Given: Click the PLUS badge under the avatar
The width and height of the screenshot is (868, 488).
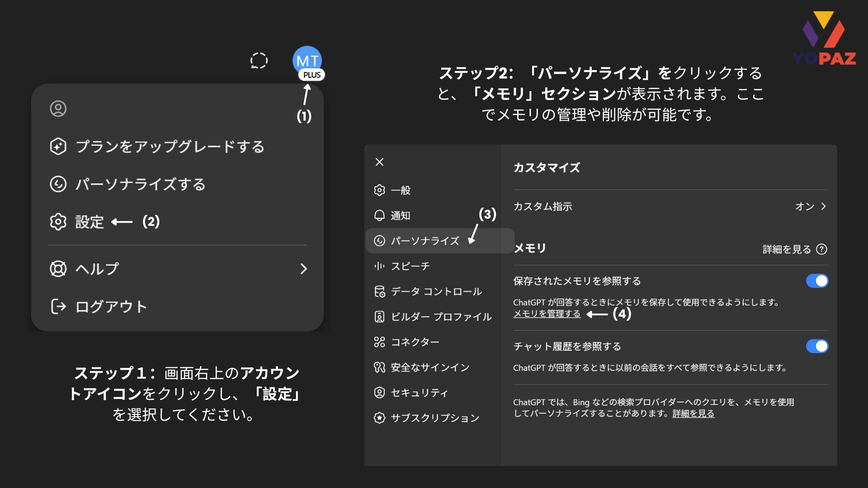Looking at the screenshot, I should [312, 75].
